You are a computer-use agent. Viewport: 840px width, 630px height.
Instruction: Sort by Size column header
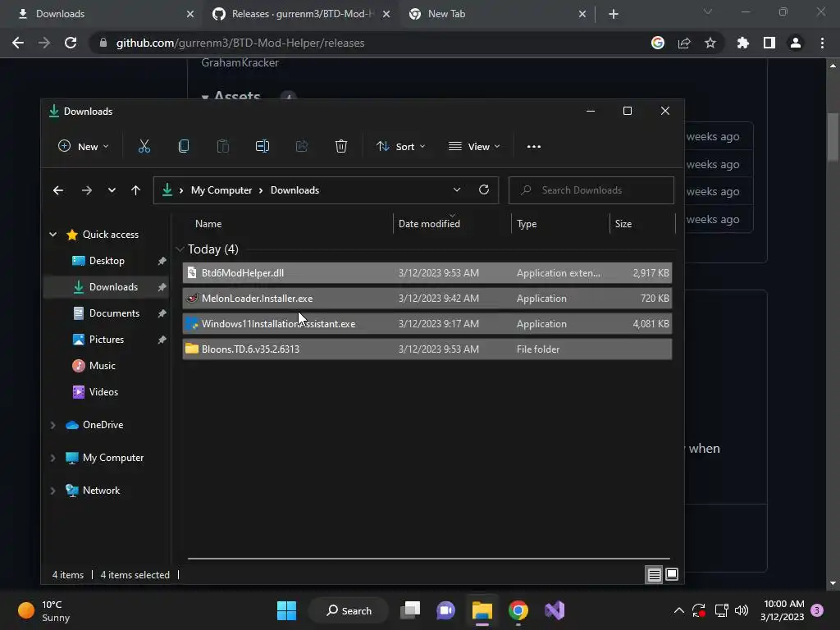pos(623,224)
